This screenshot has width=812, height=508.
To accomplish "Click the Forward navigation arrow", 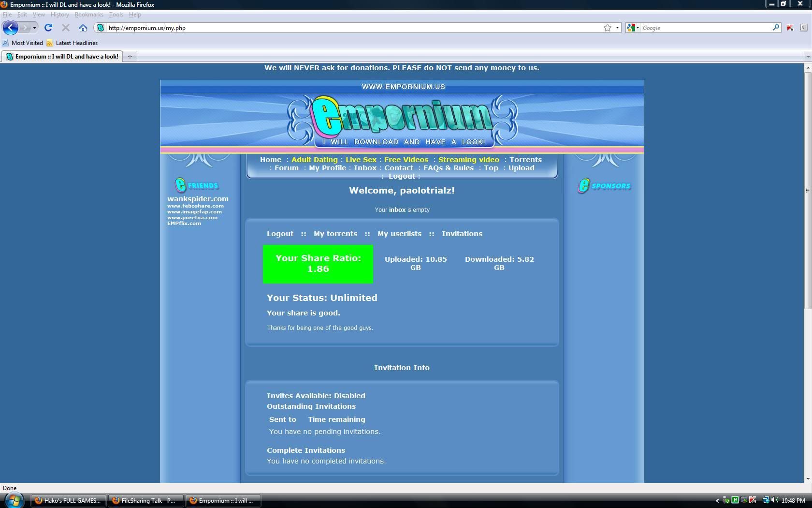I will pos(25,28).
